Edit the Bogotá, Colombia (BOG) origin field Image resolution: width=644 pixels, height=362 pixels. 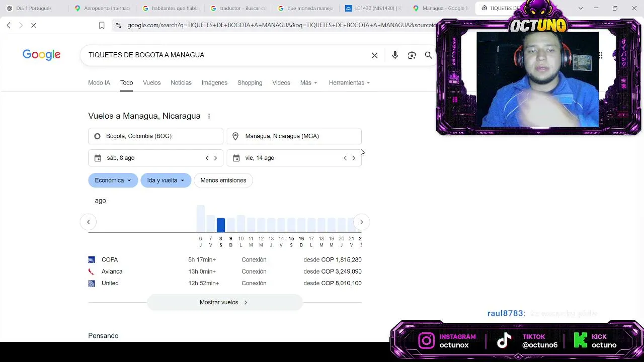coord(155,136)
